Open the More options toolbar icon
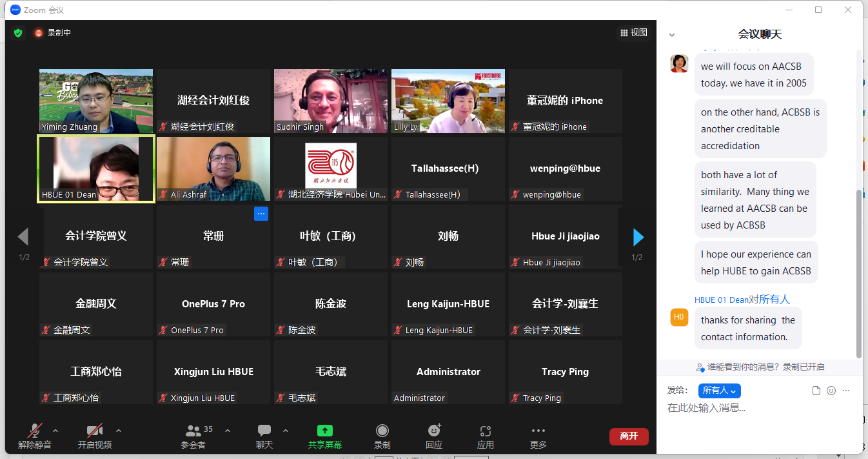868x459 pixels. [538, 431]
